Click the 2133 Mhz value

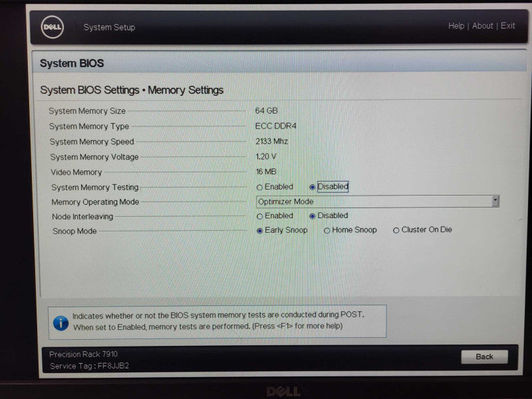[272, 141]
